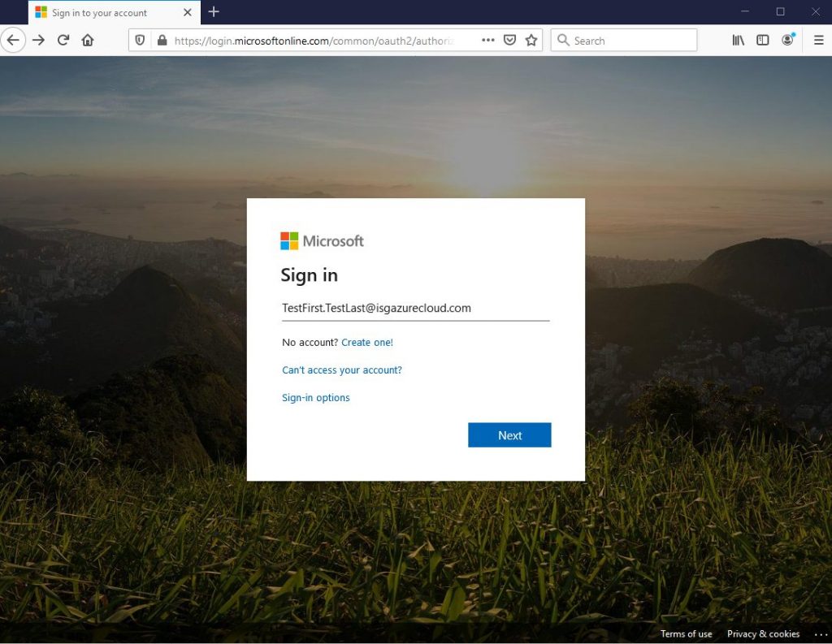Select the Sign in to your account tab
The width and height of the screenshot is (832, 644).
(114, 13)
